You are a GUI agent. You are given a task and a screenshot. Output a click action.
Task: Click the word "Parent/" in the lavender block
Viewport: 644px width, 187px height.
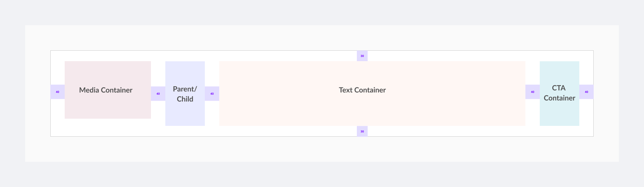click(x=185, y=89)
